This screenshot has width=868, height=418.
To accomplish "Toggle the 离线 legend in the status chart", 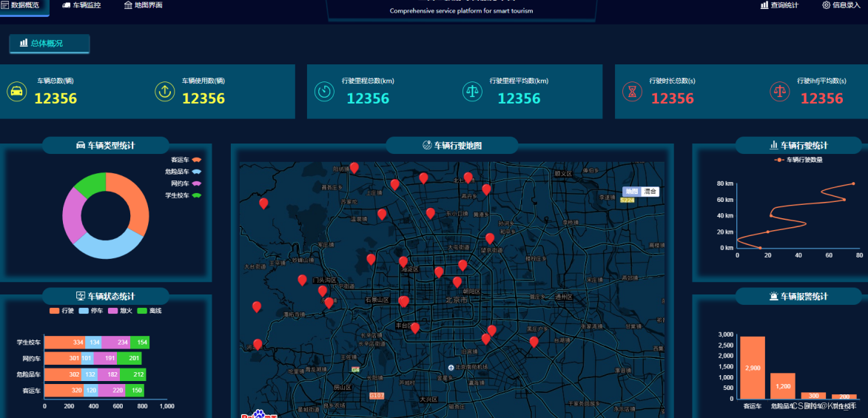I will coord(149,311).
